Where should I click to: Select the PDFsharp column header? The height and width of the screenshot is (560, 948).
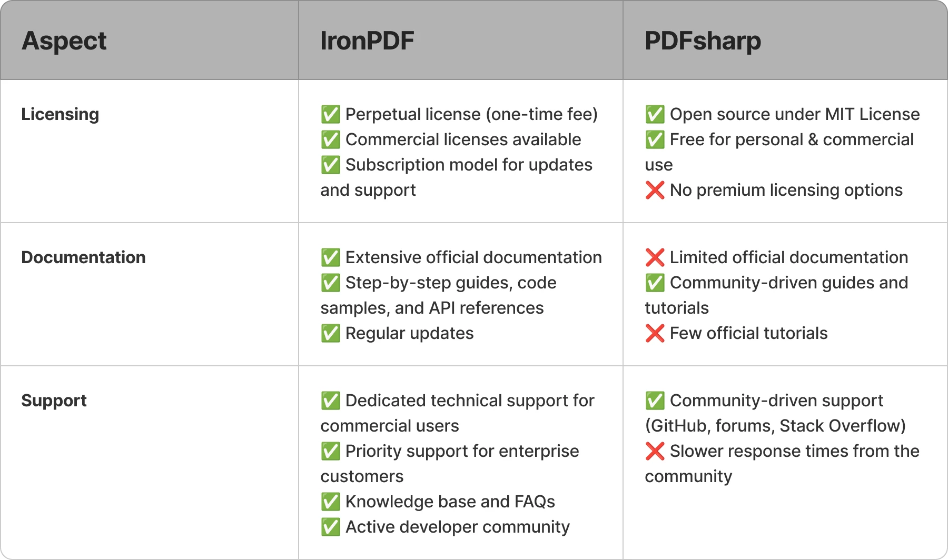pos(703,41)
